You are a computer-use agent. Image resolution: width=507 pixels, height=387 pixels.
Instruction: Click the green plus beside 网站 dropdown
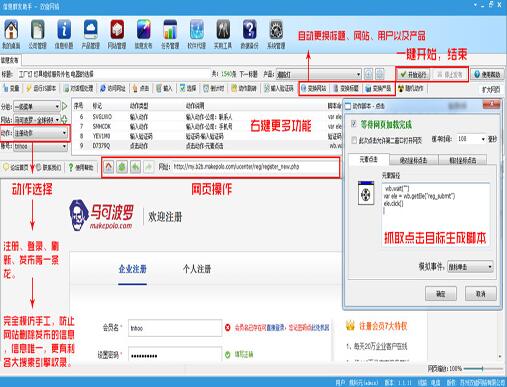click(x=64, y=119)
